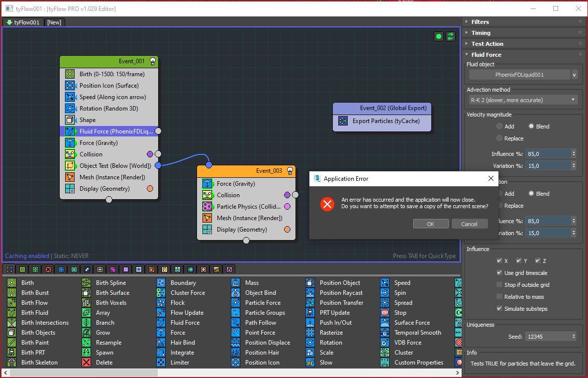Switch to the [New] flow tab
This screenshot has width=588, height=378.
(54, 22)
